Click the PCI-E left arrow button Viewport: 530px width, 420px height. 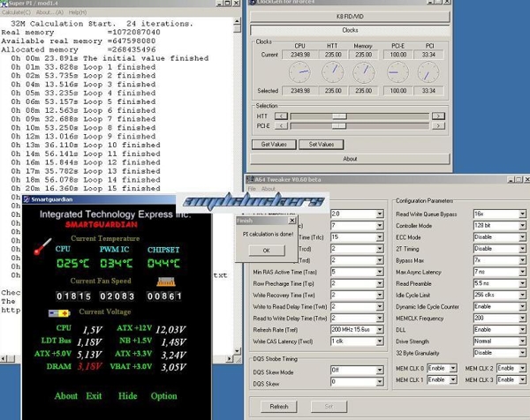pos(281,126)
